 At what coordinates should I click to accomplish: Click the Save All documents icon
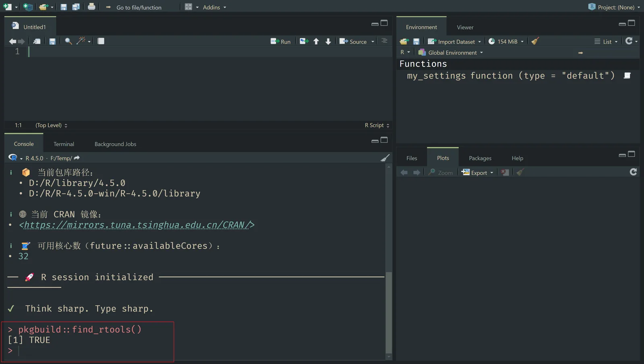[x=76, y=7]
